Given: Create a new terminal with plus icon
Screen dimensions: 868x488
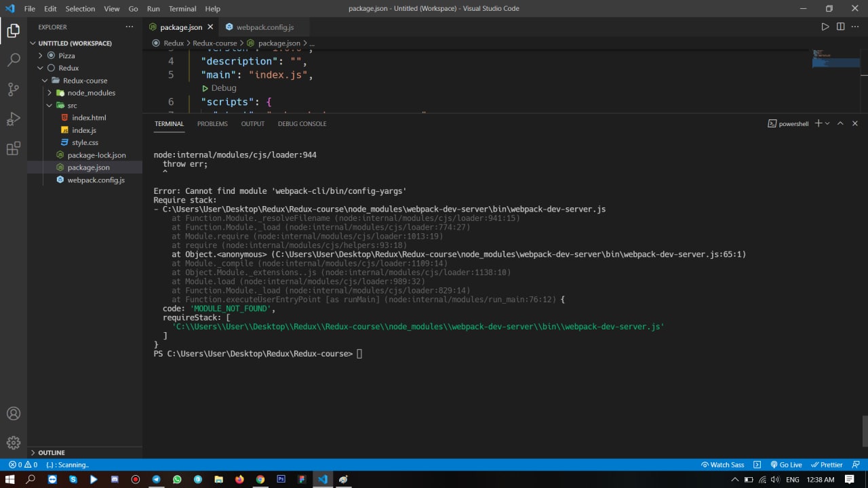Looking at the screenshot, I should coord(818,123).
